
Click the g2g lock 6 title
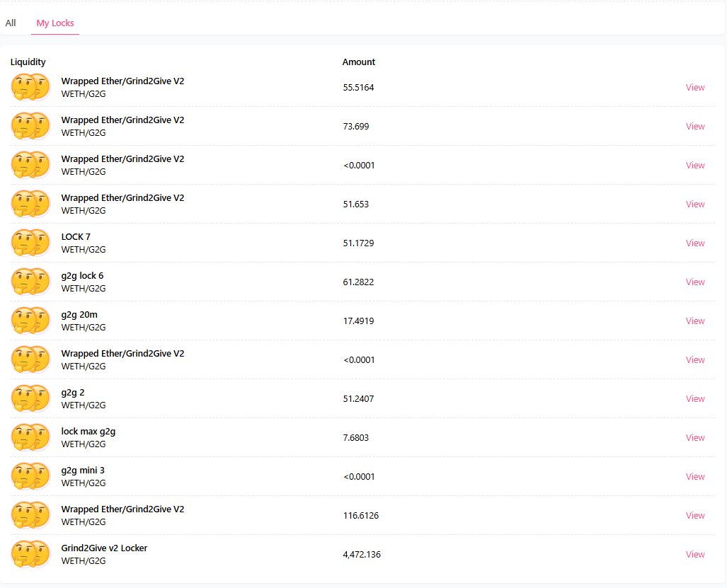click(x=82, y=276)
